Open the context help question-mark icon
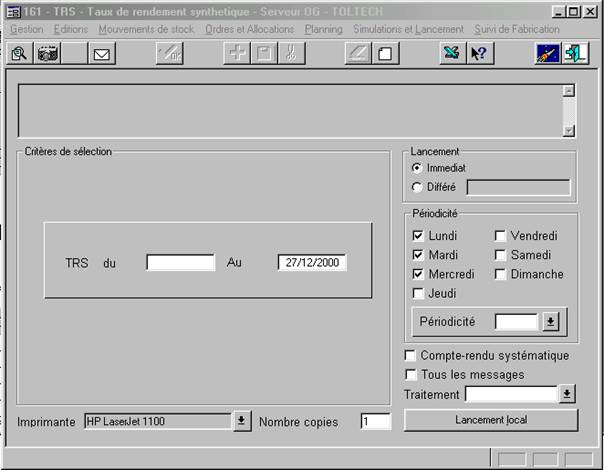Screen dimensions: 604x470 478,54
